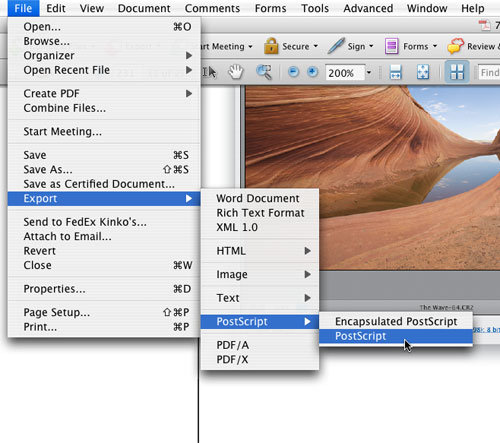The height and width of the screenshot is (443, 500).
Task: Expand the Sign dropdown arrow
Action: 371,46
